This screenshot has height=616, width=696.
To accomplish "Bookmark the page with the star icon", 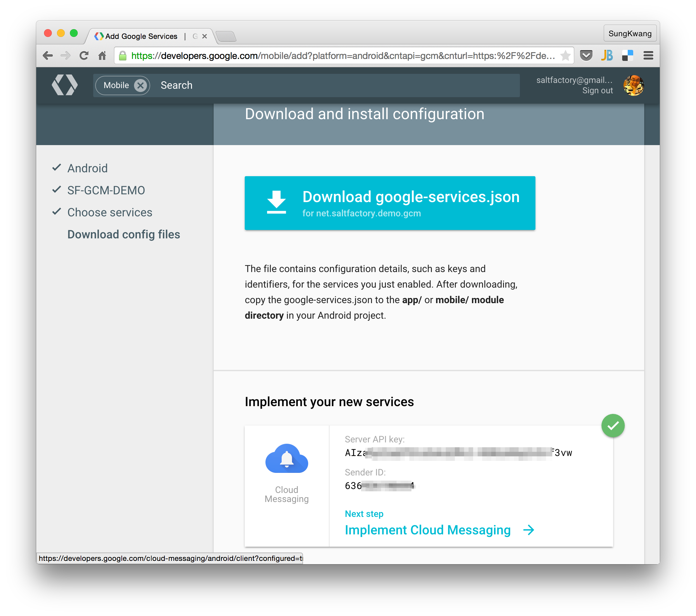I will [565, 55].
